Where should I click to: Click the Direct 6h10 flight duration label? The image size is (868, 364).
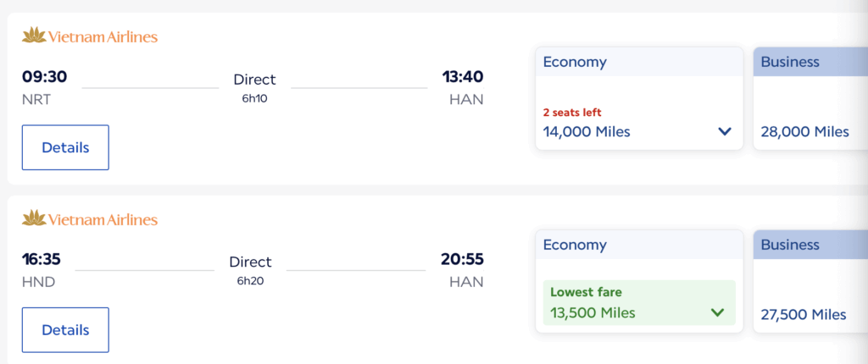[x=254, y=87]
